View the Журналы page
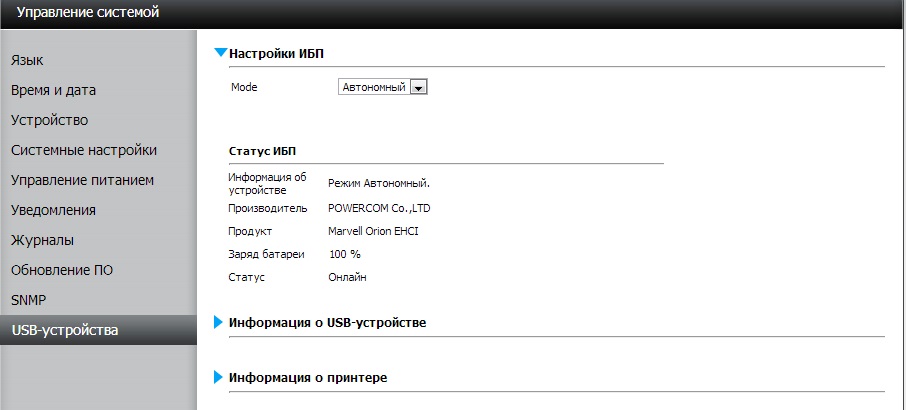Viewport: 906px width, 410px height. pos(42,240)
